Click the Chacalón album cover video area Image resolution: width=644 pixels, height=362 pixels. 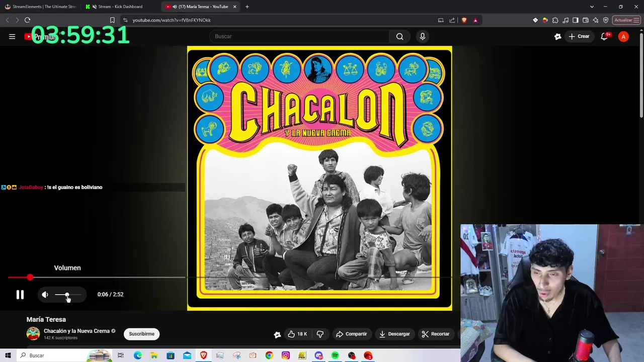pos(319,178)
